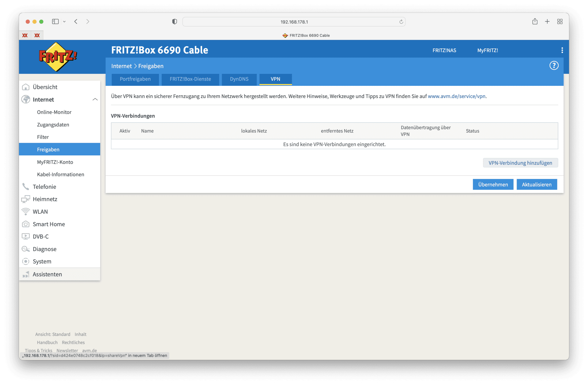This screenshot has width=588, height=385.
Task: Show the tab overview grid icon
Action: click(x=560, y=21)
